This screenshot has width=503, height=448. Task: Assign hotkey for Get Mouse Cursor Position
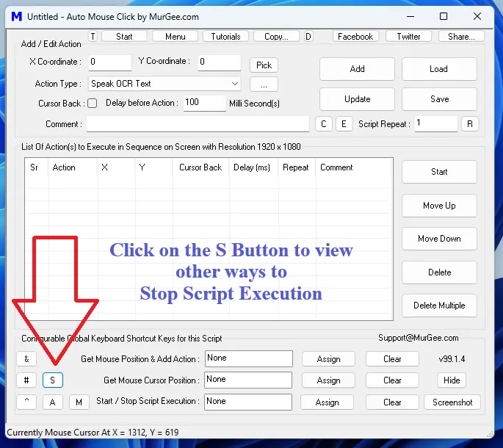pos(328,380)
